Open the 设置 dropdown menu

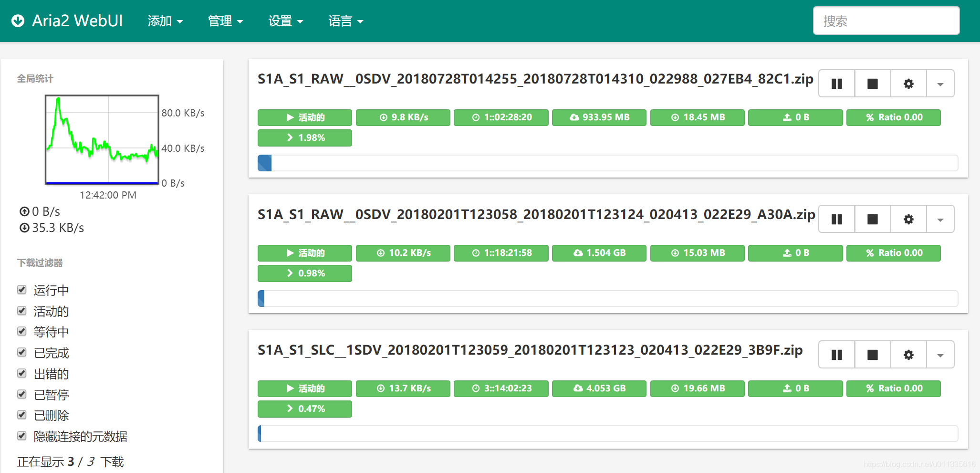point(286,21)
